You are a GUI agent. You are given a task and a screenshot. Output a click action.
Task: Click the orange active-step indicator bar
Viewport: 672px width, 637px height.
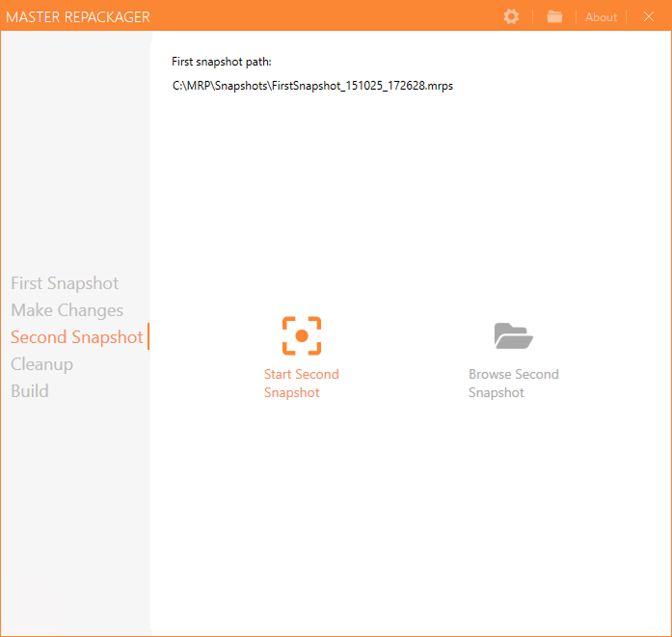[148, 337]
